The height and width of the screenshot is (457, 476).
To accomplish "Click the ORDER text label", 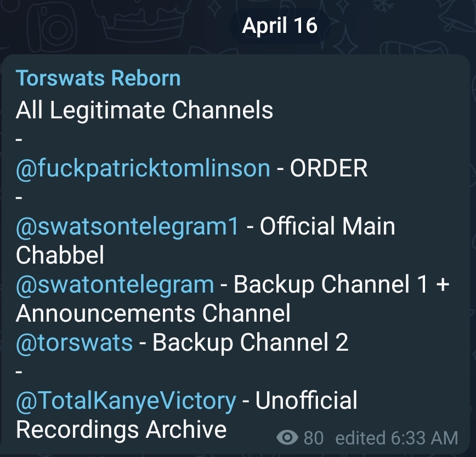I will tap(328, 168).
